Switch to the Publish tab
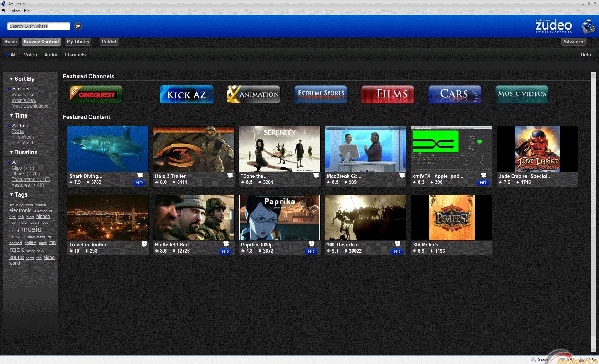The height and width of the screenshot is (364, 599). 109,41
